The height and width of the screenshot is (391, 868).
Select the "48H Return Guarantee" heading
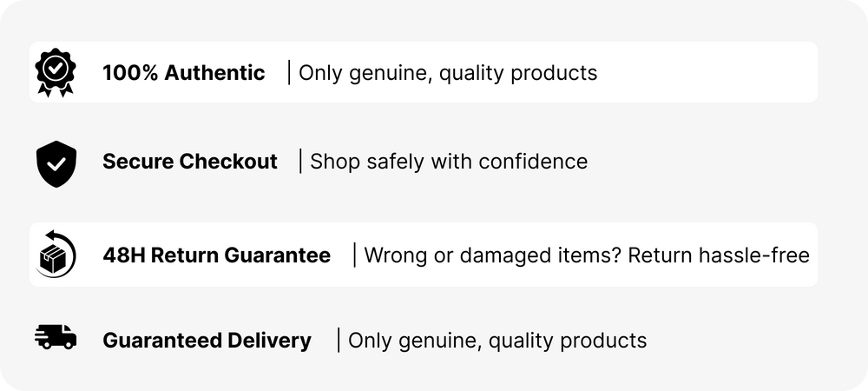[216, 255]
